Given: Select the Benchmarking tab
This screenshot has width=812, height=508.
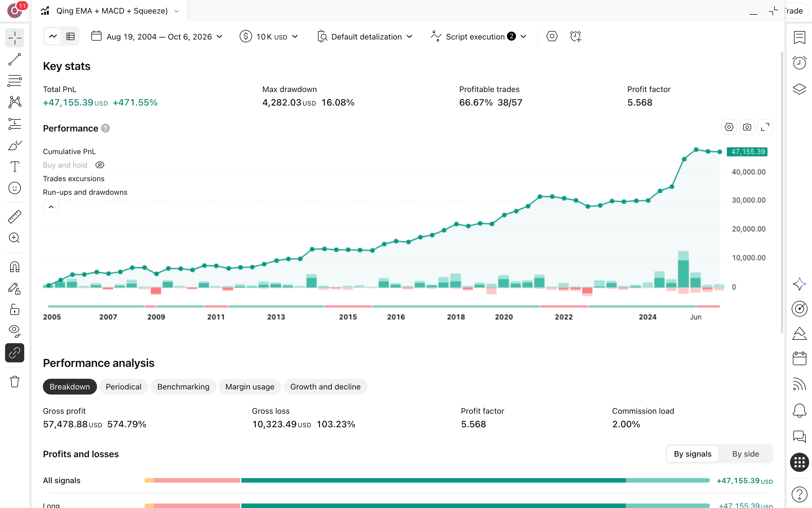Looking at the screenshot, I should [183, 387].
